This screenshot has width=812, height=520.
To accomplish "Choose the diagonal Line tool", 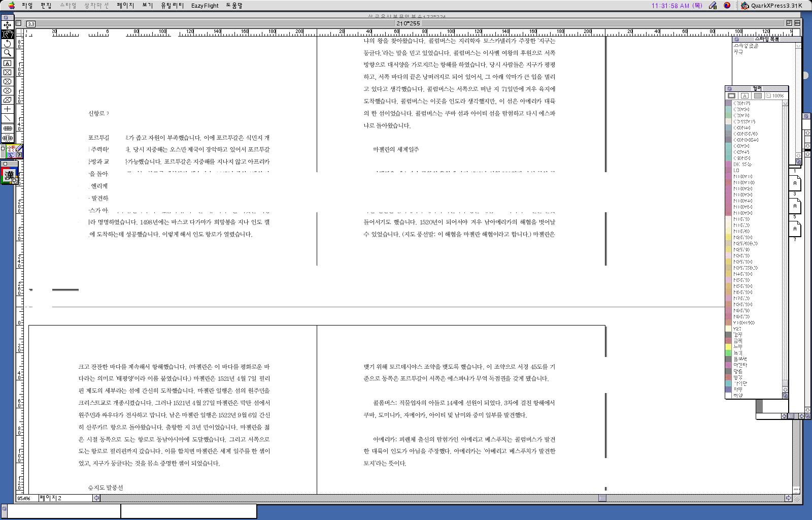I will tap(7, 118).
